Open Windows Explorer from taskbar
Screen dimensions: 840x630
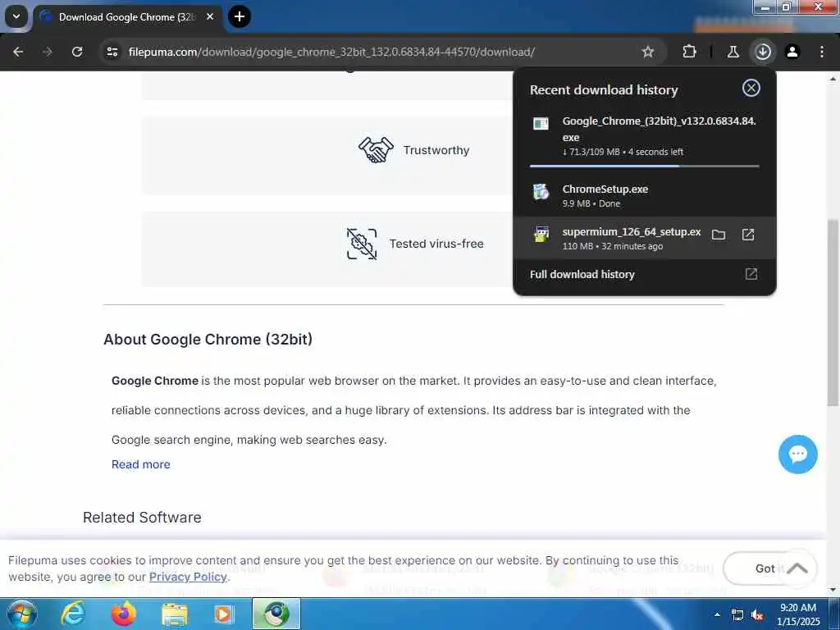click(175, 614)
